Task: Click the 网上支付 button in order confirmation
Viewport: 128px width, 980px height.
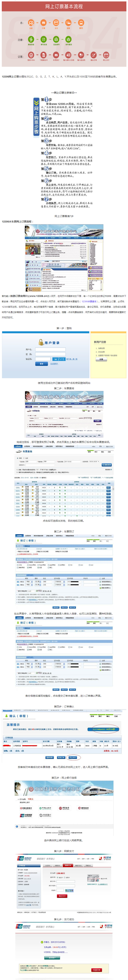Action: coord(72,757)
